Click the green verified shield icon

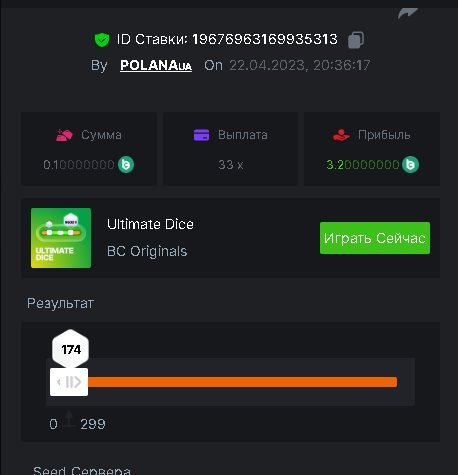(x=102, y=40)
